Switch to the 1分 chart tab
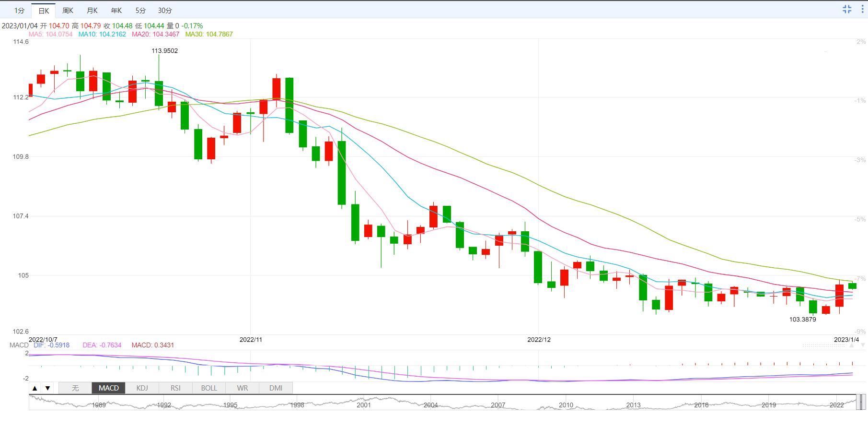Viewport: 868px width, 428px height. pos(19,11)
